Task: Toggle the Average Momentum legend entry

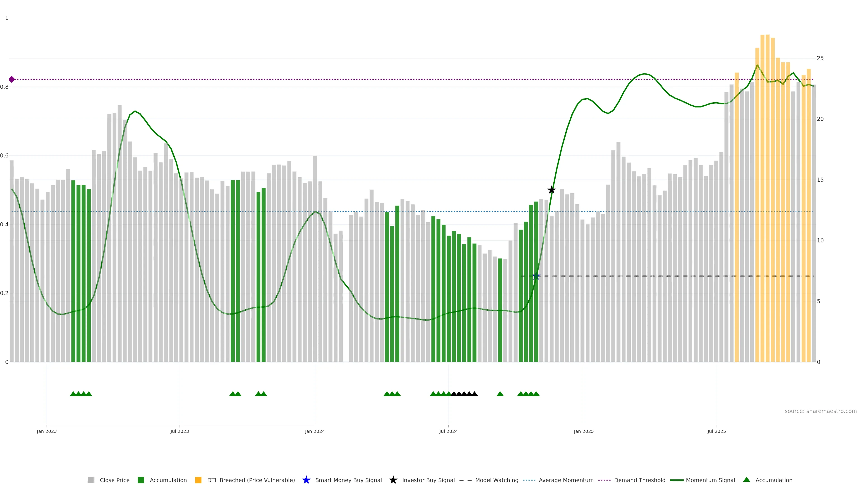Action: point(566,480)
